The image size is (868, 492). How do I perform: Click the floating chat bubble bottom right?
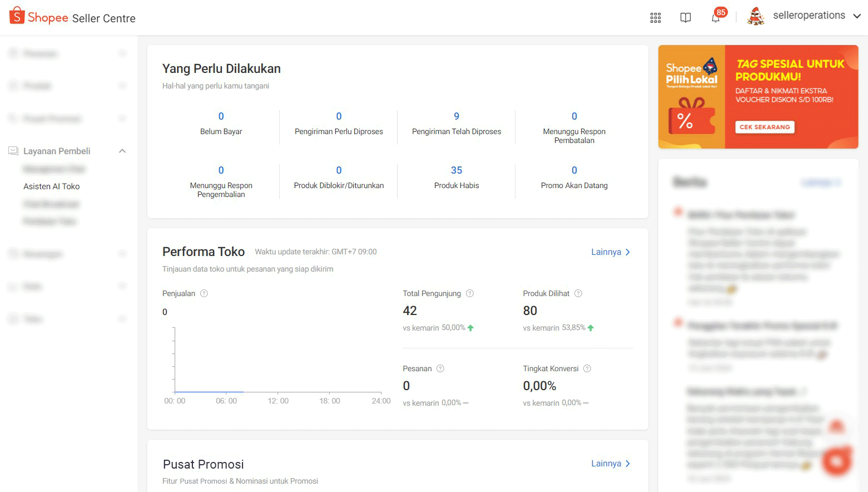836,460
